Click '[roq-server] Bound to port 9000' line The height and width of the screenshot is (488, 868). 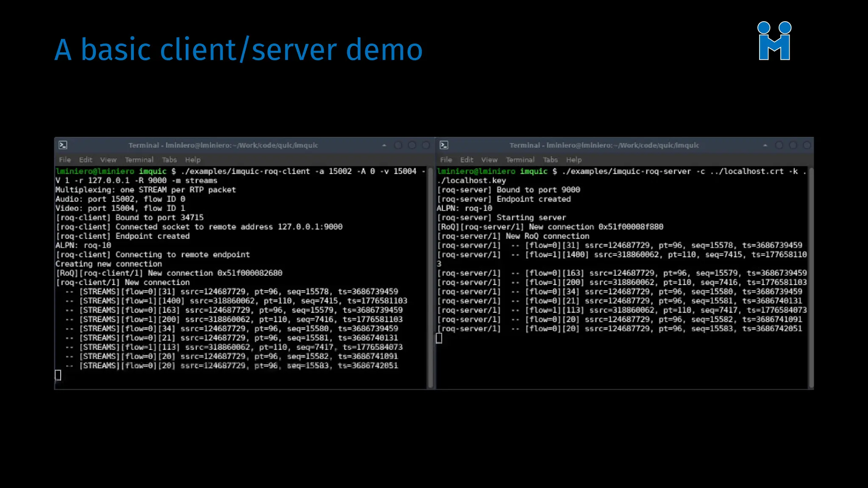pos(509,190)
